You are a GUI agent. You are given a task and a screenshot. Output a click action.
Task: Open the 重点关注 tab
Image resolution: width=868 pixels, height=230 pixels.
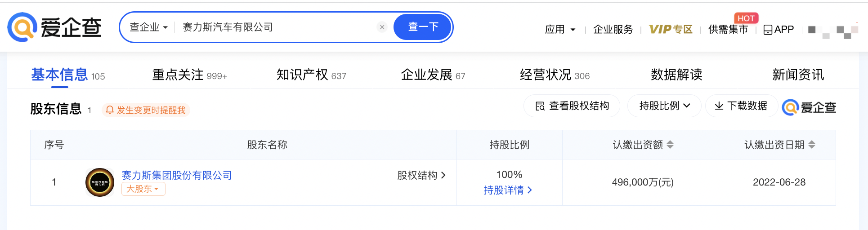coord(189,75)
